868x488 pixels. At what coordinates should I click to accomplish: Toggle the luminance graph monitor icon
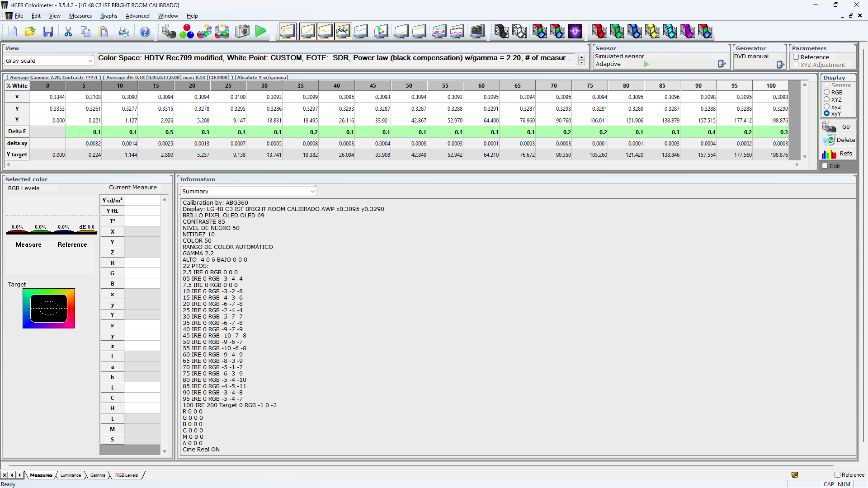coord(307,32)
